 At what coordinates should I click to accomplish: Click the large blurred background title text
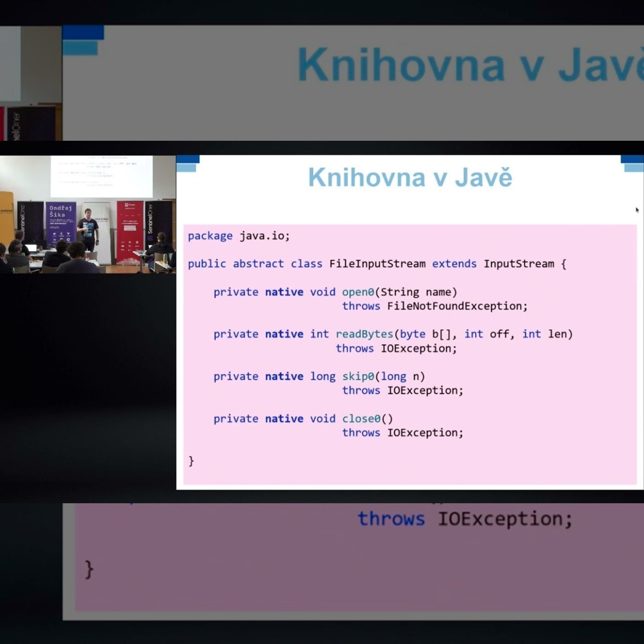[x=470, y=64]
